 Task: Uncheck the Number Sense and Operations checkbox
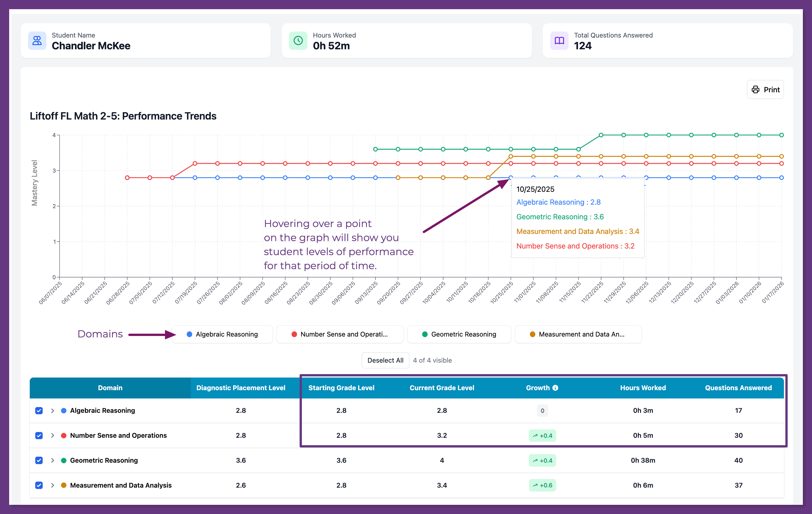click(39, 435)
